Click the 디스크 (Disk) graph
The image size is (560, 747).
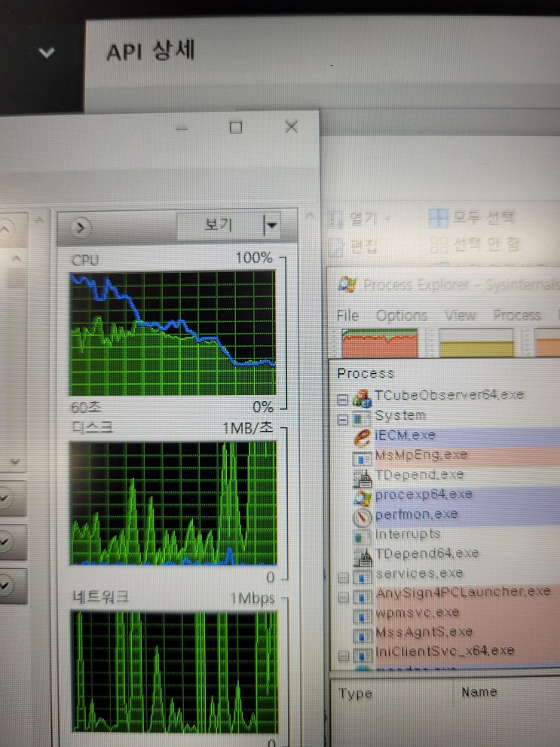click(173, 503)
